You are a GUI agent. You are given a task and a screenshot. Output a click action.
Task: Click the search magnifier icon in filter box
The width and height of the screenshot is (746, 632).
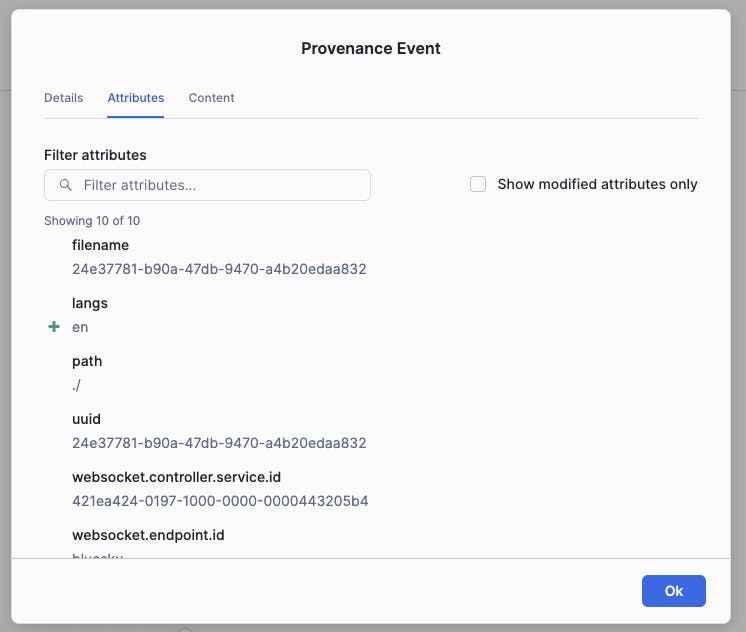point(66,185)
